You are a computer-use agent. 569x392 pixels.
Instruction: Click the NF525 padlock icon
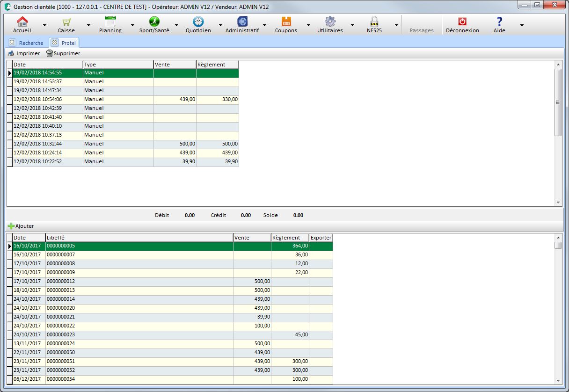(x=374, y=22)
